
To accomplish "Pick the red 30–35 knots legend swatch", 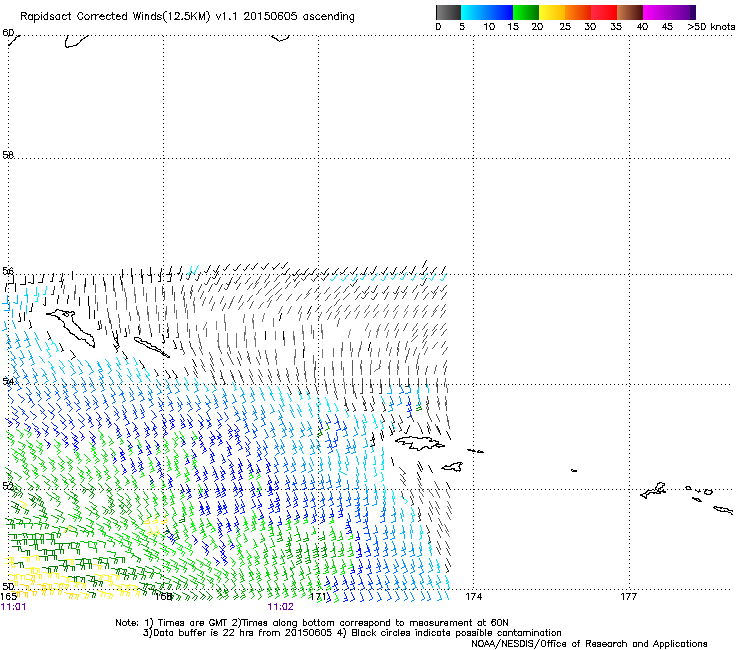I will (x=604, y=12).
